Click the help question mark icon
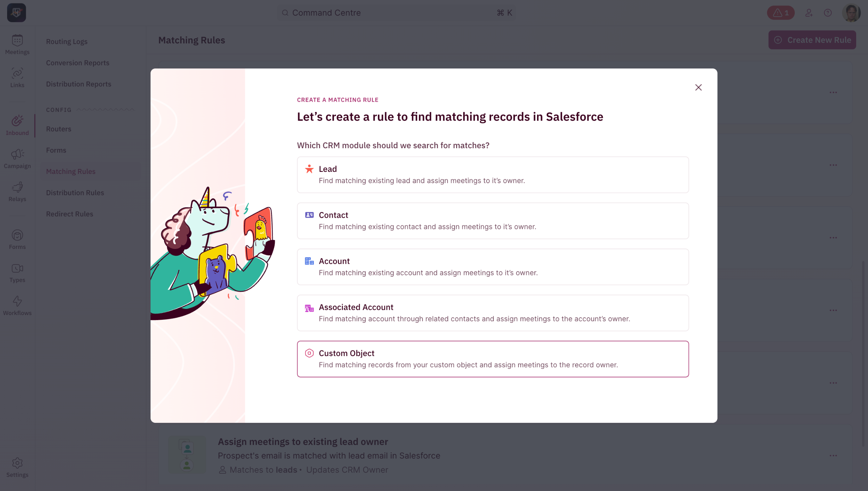The width and height of the screenshot is (868, 491). (x=828, y=13)
